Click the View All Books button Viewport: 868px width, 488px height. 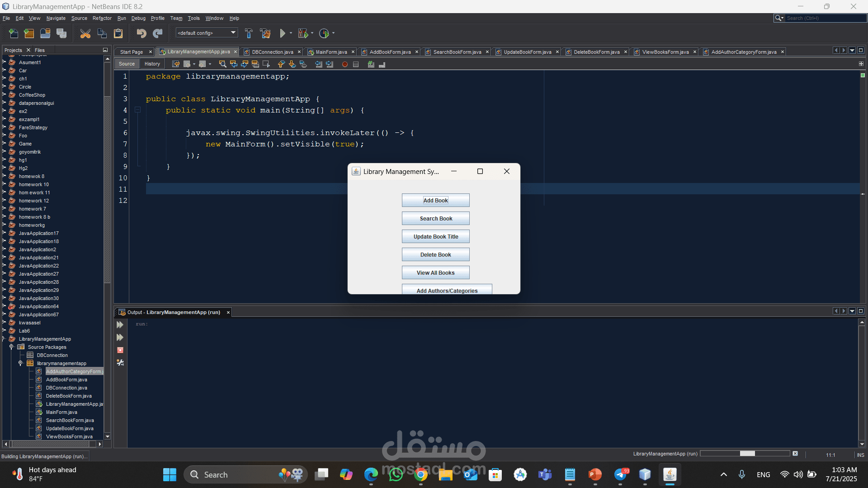436,272
